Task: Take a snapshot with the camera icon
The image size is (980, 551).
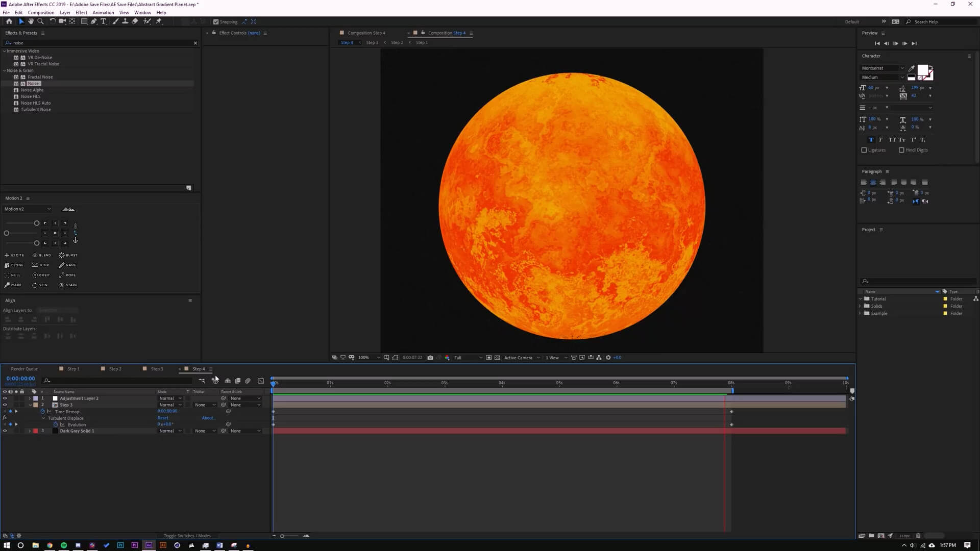Action: click(430, 358)
